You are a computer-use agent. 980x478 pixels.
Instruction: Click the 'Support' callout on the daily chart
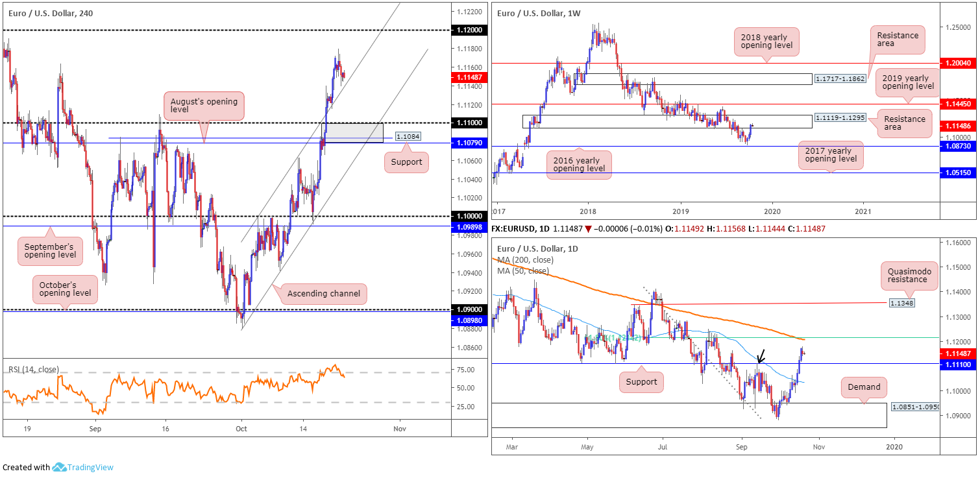[642, 382]
